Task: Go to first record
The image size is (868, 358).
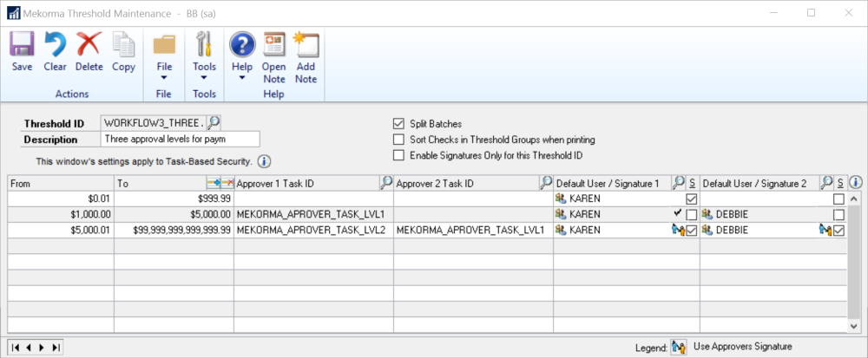Action: [x=16, y=348]
